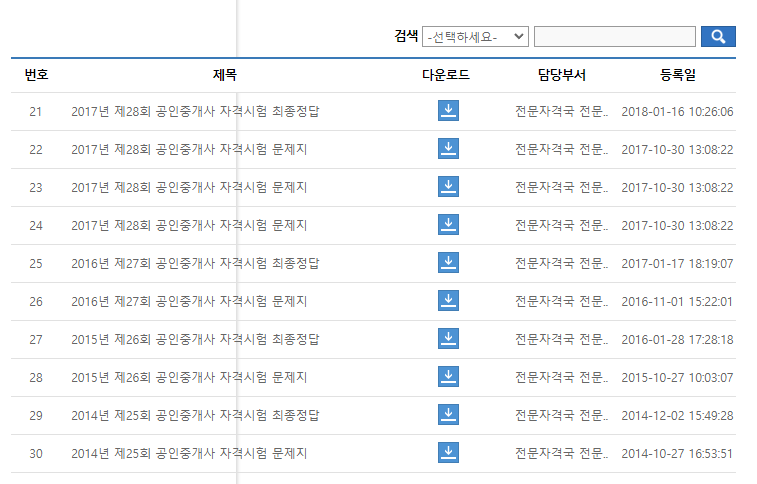
Task: Open row 30 title 2014년 제25회 문제지
Action: coord(189,454)
